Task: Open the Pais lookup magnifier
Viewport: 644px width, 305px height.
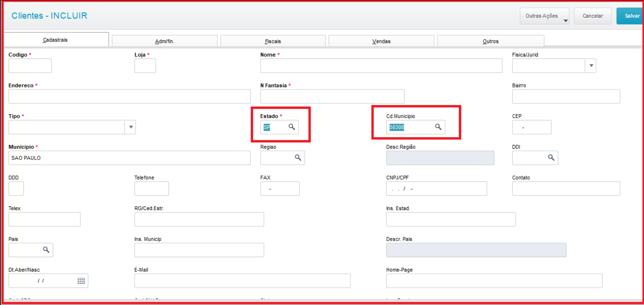Action: click(x=46, y=250)
